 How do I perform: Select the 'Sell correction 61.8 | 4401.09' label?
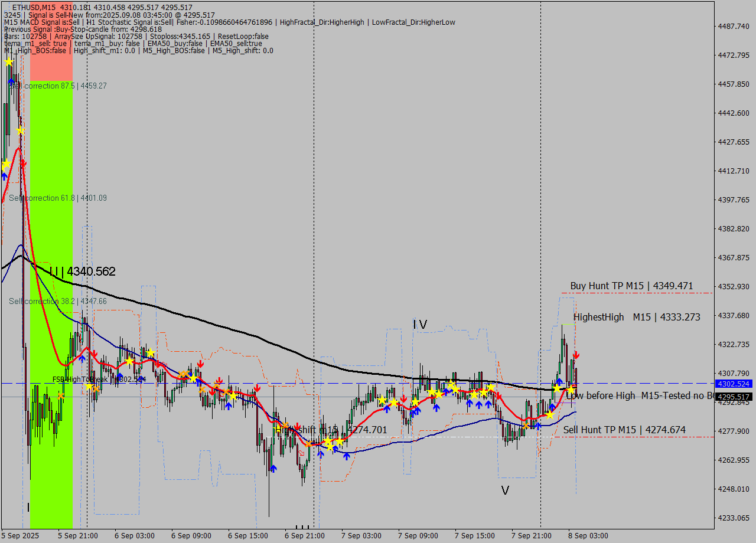(x=58, y=198)
